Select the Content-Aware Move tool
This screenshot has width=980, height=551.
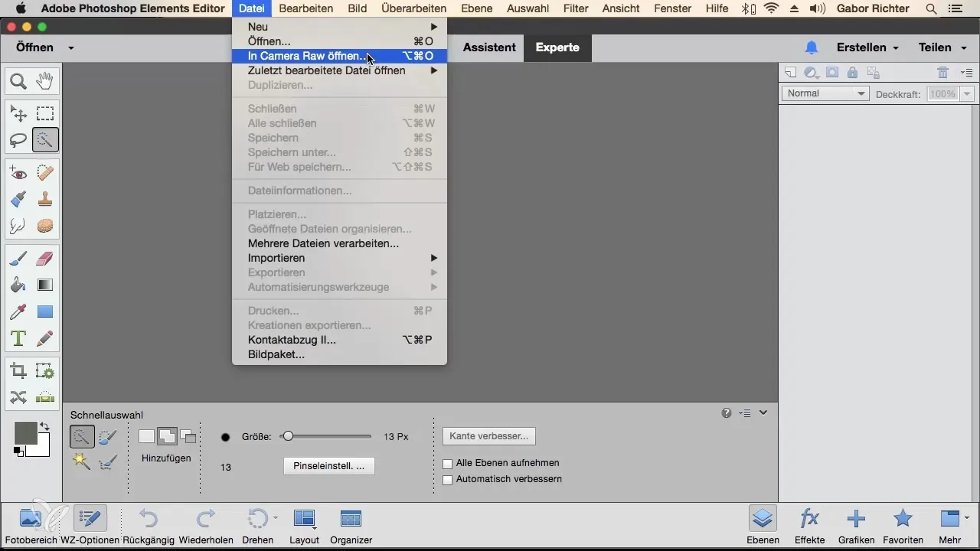[x=18, y=397]
